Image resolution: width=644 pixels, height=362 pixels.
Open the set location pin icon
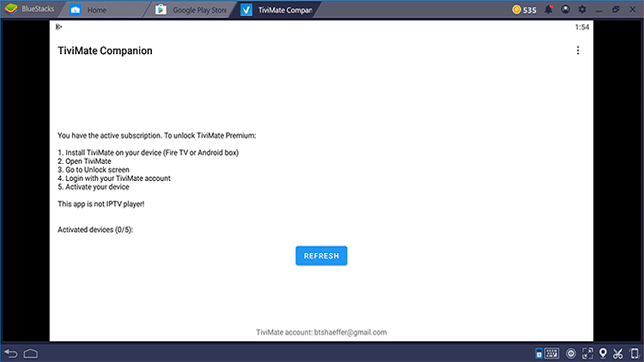point(603,353)
